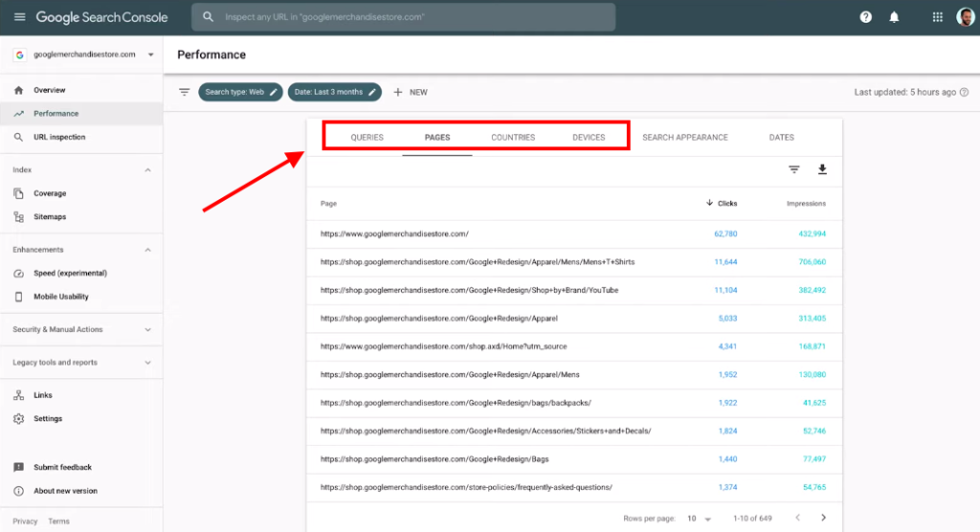980x532 pixels.
Task: Edit the Date: Last 3 months chip
Action: 334,92
